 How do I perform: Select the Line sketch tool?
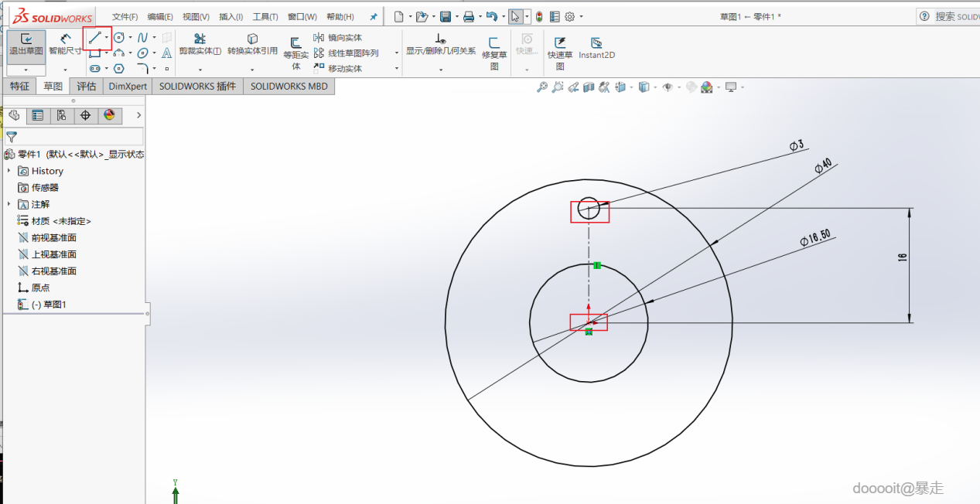[x=94, y=37]
